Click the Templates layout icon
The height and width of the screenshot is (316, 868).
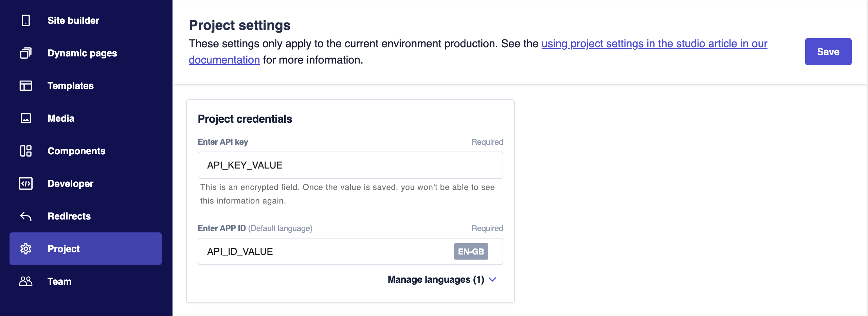click(26, 86)
